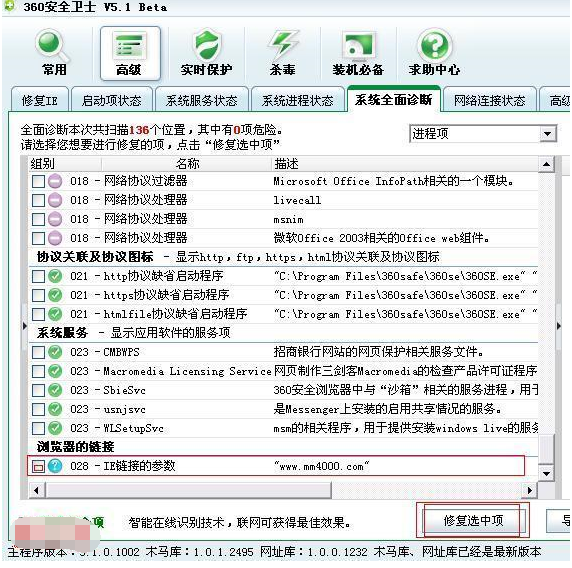Select the 高级 toolbar icon
The width and height of the screenshot is (572, 568).
click(130, 53)
